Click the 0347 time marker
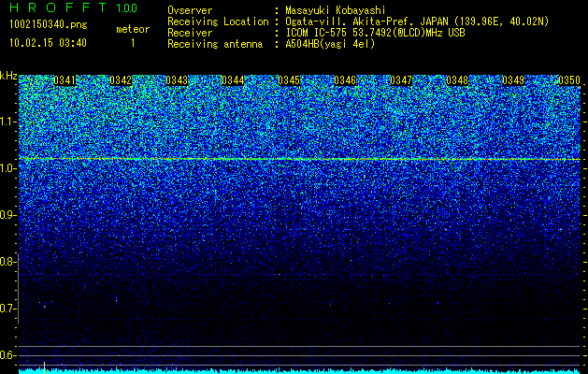The width and height of the screenshot is (588, 374). [401, 80]
